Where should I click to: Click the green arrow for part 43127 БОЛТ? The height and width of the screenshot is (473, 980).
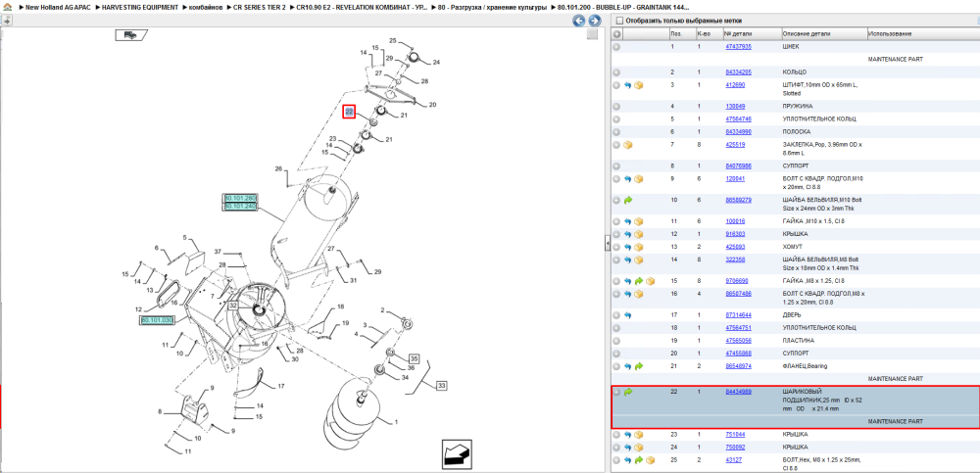coord(639,460)
